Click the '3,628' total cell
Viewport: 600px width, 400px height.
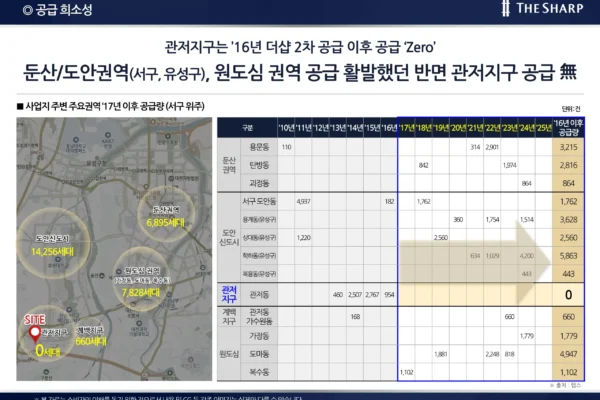568,219
